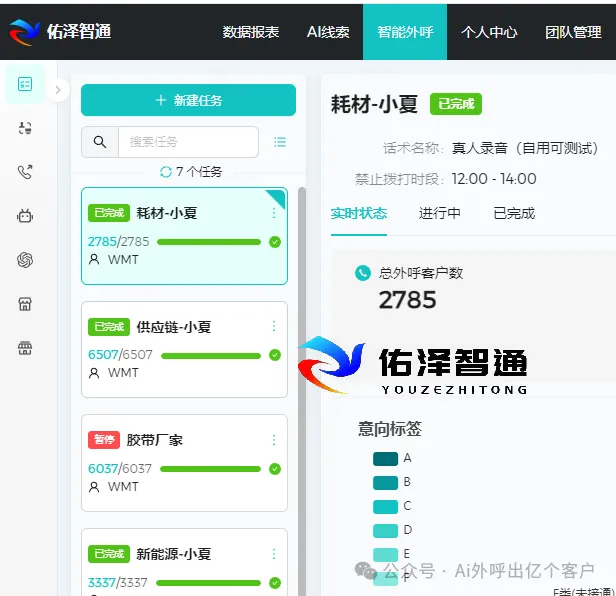The width and height of the screenshot is (616, 596).
Task: Click legend swatch C under 意向标签
Action: (x=385, y=506)
